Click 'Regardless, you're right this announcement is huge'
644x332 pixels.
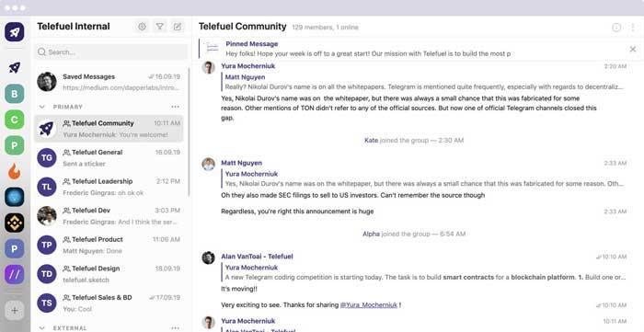point(297,212)
